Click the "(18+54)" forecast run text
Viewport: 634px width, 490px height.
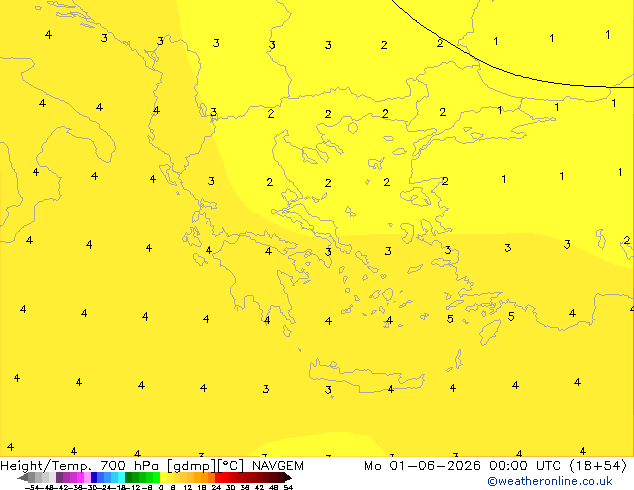pyautogui.click(x=598, y=466)
